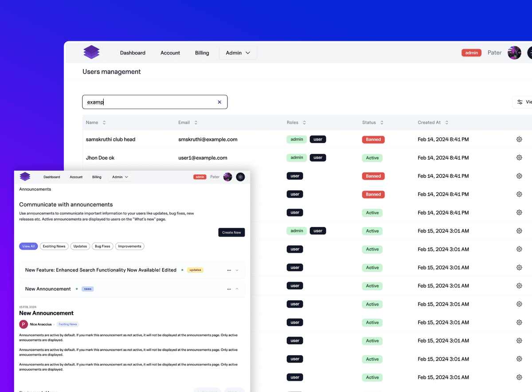Click the red Banned status badge for samskruthi
This screenshot has height=392, width=532.
click(x=373, y=139)
